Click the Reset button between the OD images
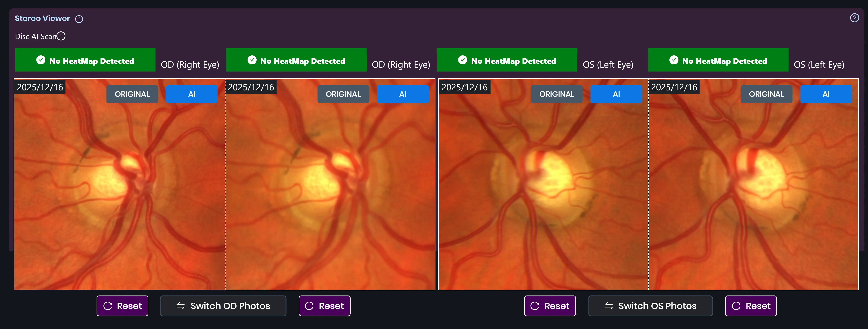 coord(324,306)
